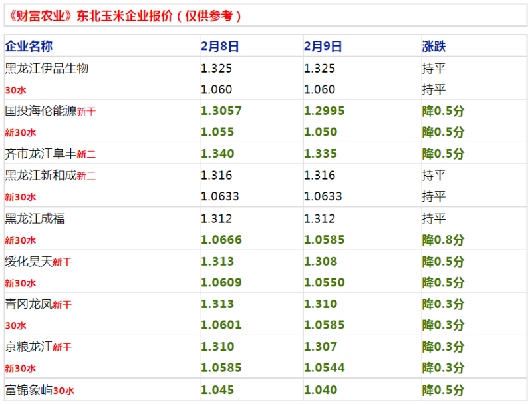Select the 1.307 price for 京粮龙江

[x=321, y=346]
